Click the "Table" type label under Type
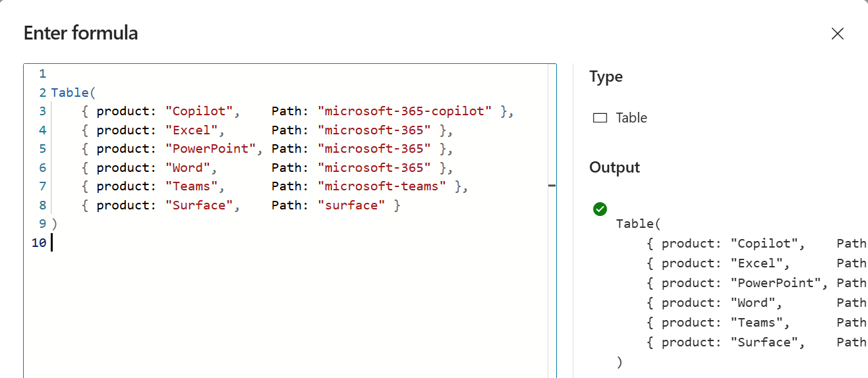 631,119
